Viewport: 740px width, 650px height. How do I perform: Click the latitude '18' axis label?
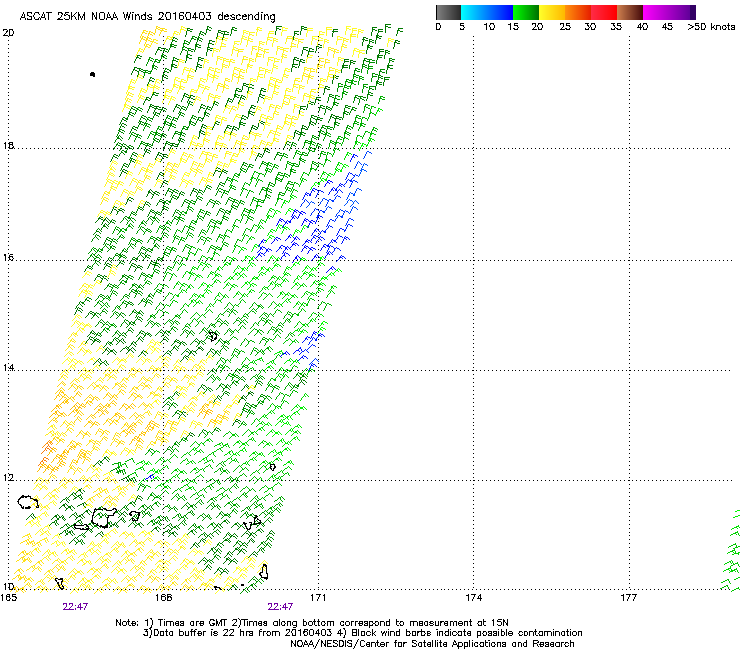[8, 145]
